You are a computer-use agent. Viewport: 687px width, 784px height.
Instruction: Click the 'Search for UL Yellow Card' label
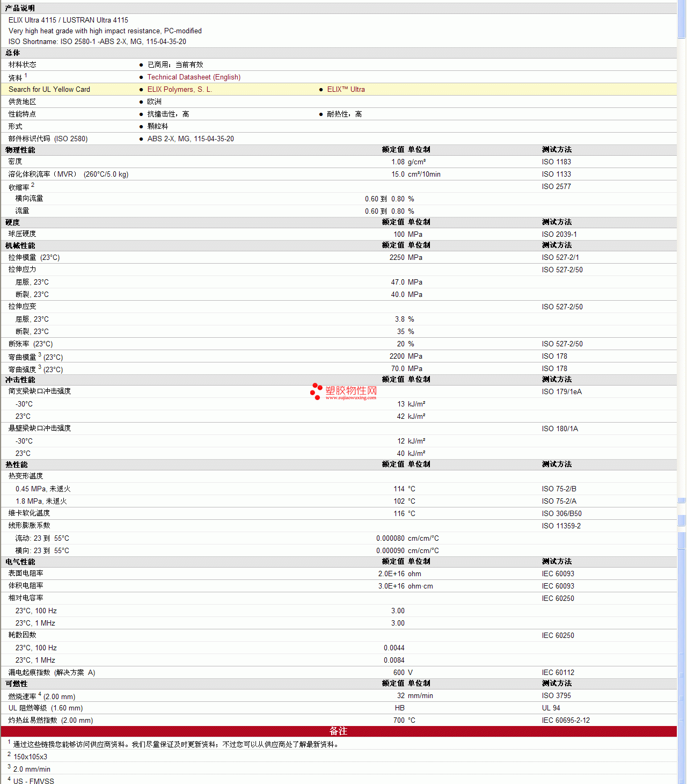(x=49, y=90)
